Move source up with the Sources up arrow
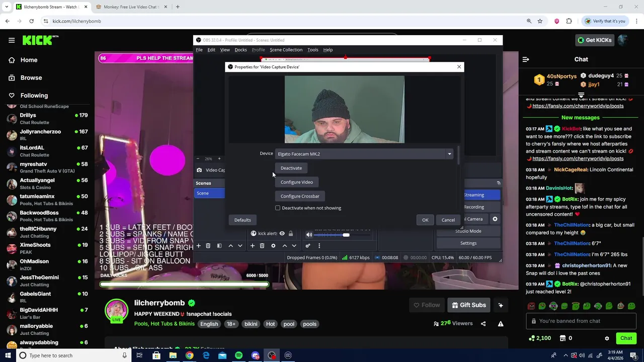Image resolution: width=644 pixels, height=362 pixels. [x=284, y=246]
